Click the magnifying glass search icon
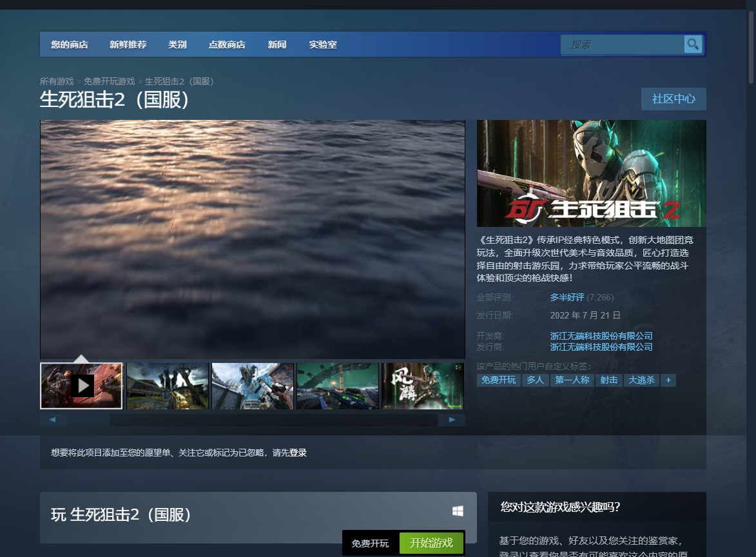The width and height of the screenshot is (756, 557). pyautogui.click(x=693, y=44)
